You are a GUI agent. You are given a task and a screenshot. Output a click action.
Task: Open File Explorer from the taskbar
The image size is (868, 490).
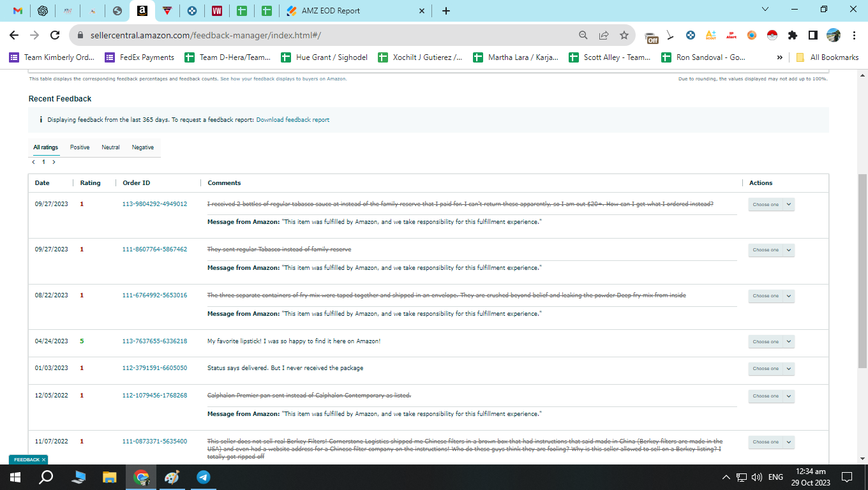point(110,477)
